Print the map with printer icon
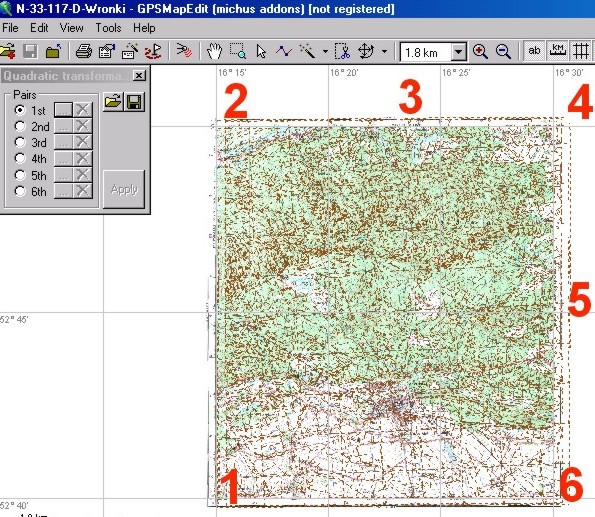595x517 pixels. pyautogui.click(x=83, y=51)
